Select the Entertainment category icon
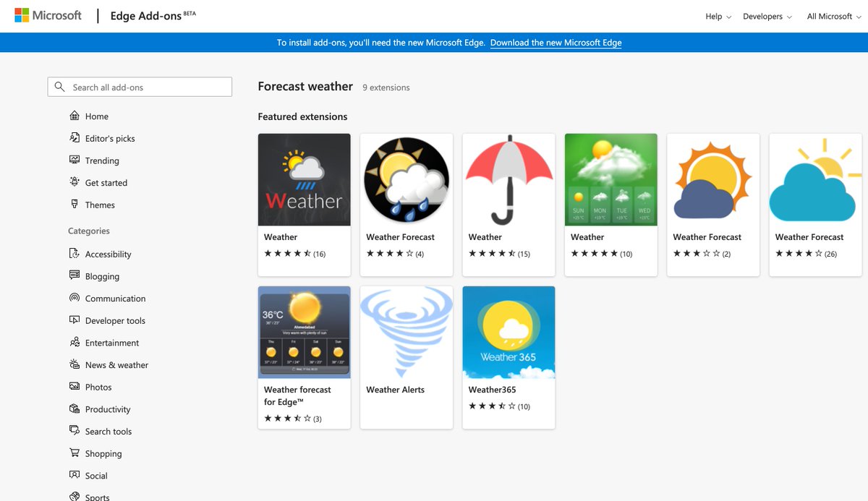This screenshot has height=501, width=868. pyautogui.click(x=75, y=342)
